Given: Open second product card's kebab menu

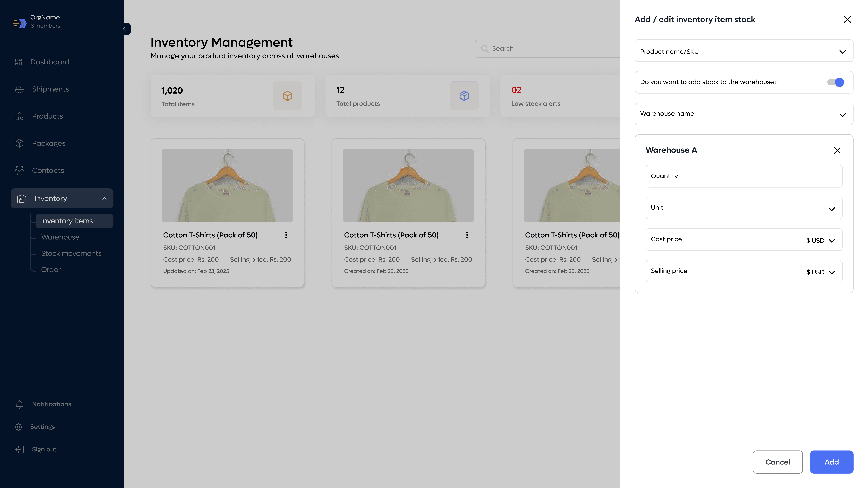Looking at the screenshot, I should 467,235.
